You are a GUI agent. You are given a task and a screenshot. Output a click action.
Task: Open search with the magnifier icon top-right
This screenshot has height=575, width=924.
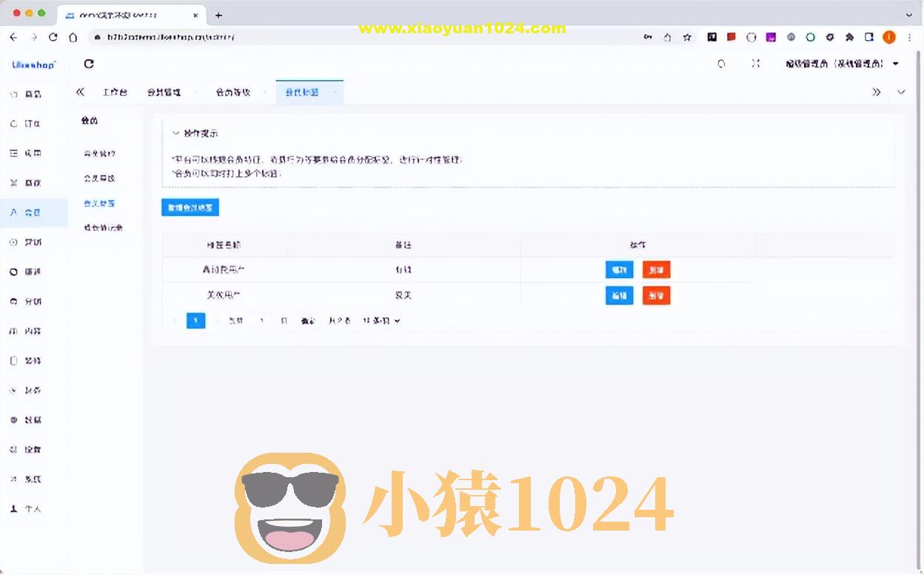[720, 64]
